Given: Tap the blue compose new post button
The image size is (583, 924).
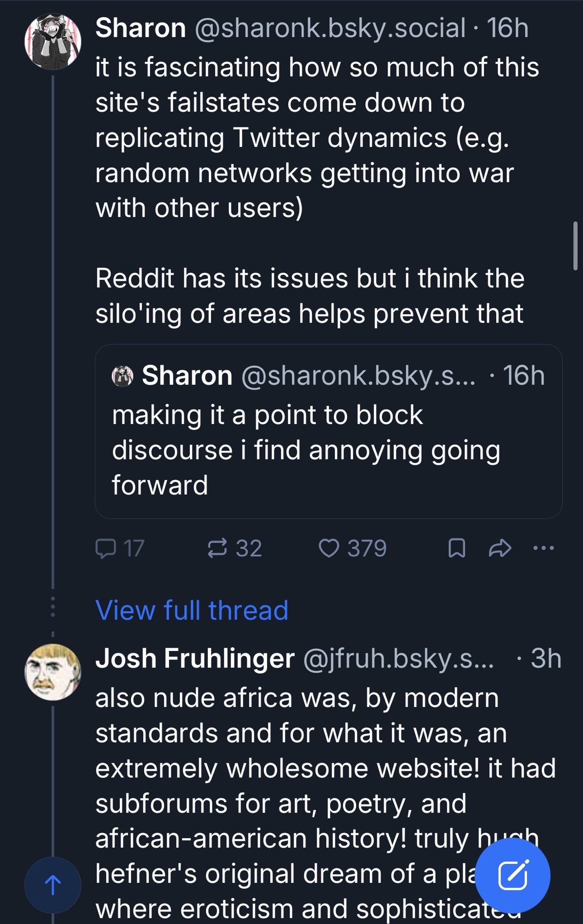Looking at the screenshot, I should 512,875.
